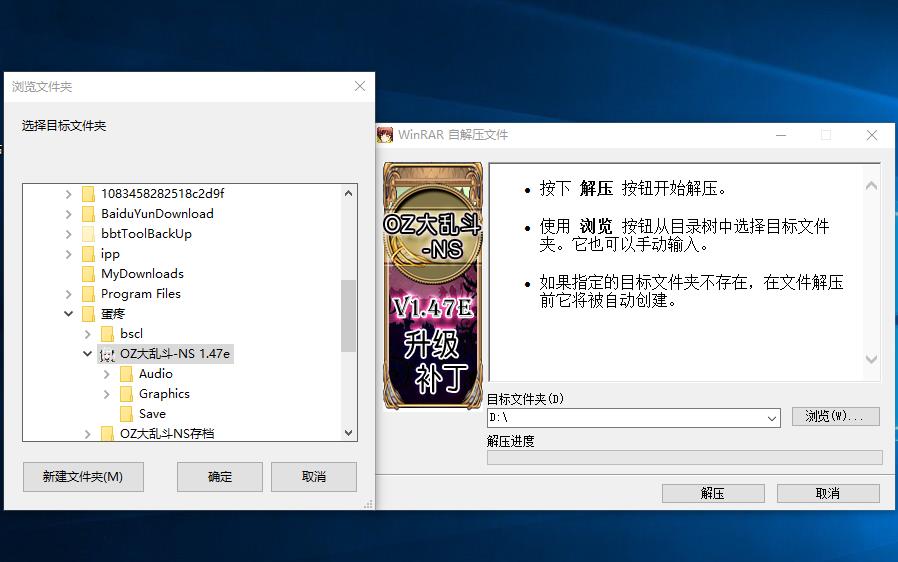The height and width of the screenshot is (562, 898).
Task: Select the Audio folder icon
Action: coord(126,374)
